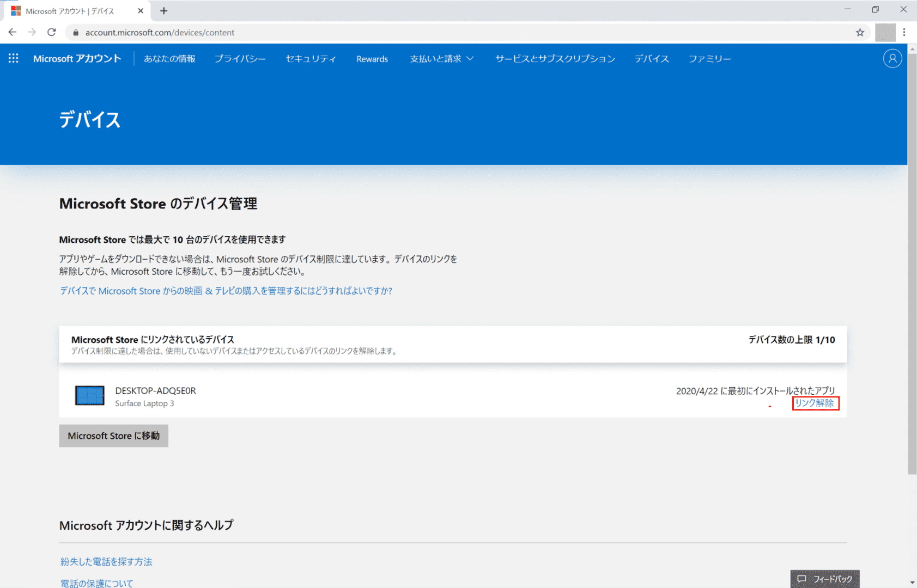
Task: Minimize the Chrome window
Action: point(847,9)
